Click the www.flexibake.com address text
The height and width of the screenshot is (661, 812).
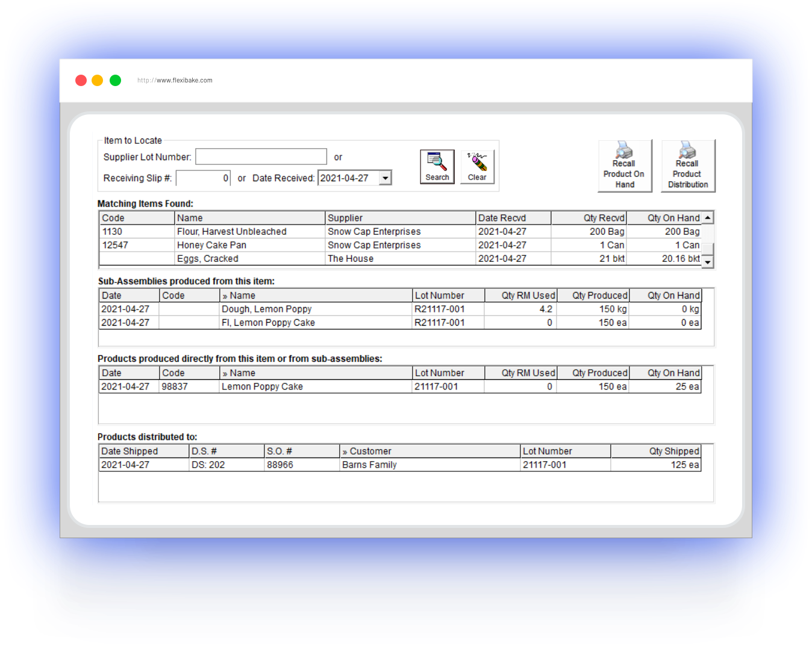(x=184, y=80)
